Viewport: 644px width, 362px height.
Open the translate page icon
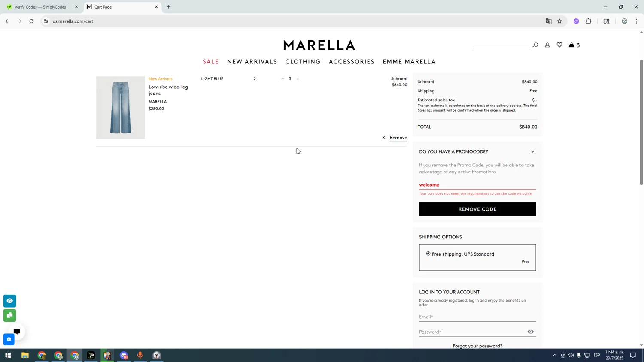548,21
